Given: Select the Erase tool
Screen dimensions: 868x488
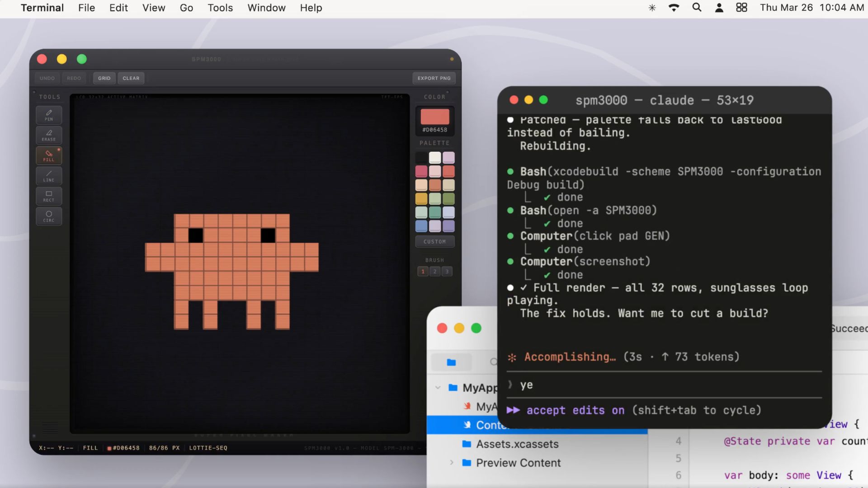Looking at the screenshot, I should click(x=49, y=135).
